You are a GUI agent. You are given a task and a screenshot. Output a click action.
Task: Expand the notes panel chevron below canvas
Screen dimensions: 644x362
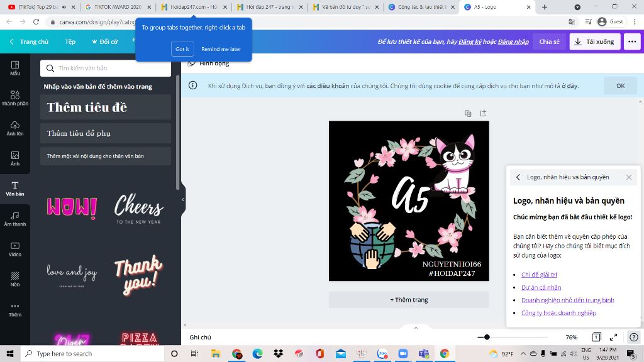tap(416, 328)
